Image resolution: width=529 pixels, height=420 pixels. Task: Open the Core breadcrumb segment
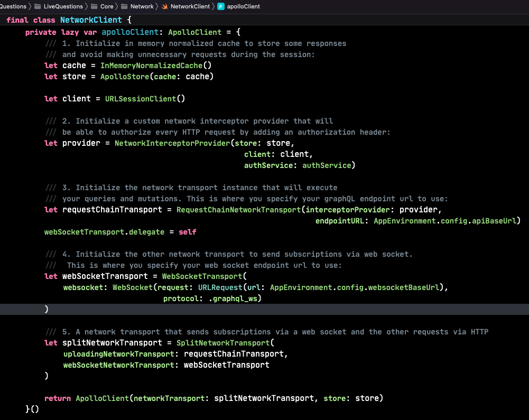point(107,6)
